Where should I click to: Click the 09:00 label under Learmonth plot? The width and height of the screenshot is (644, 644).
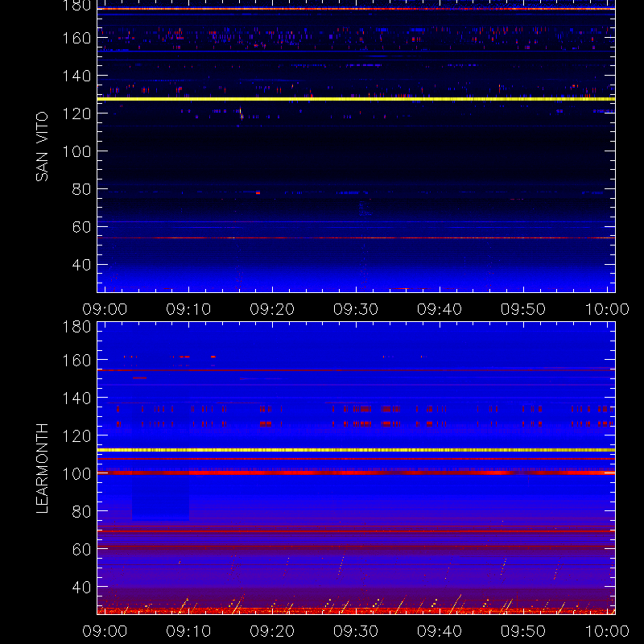(x=105, y=631)
